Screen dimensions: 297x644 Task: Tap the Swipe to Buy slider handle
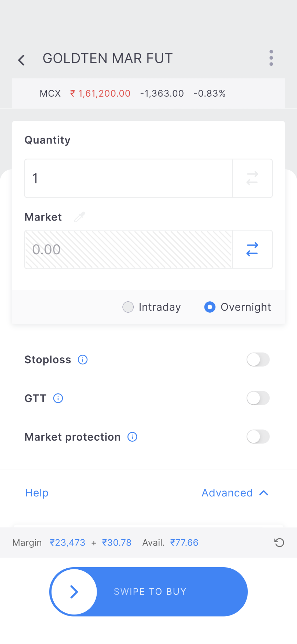coord(74,592)
